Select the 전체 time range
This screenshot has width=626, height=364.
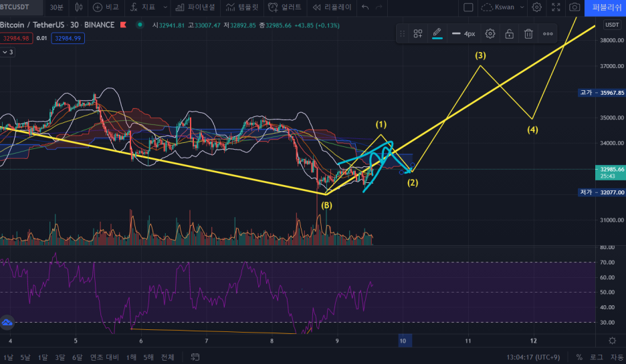click(x=168, y=357)
